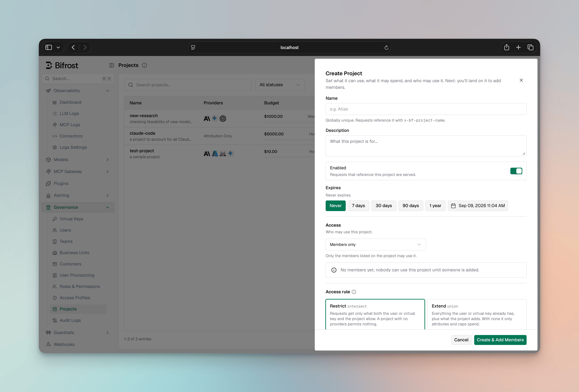Open the new-research project row

[x=220, y=118]
